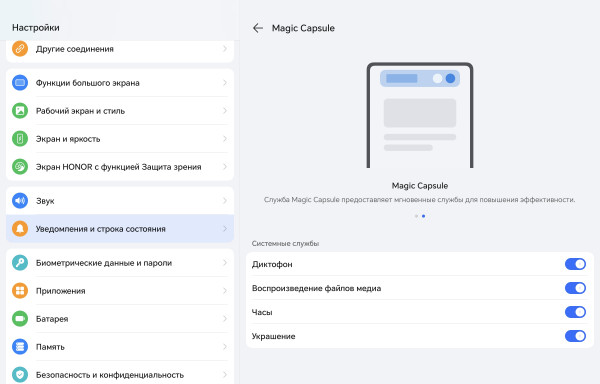Image resolution: width=600 pixels, height=384 pixels.
Task: Open chevron on Экран HONOR Защита зрения row
Action: (225, 167)
